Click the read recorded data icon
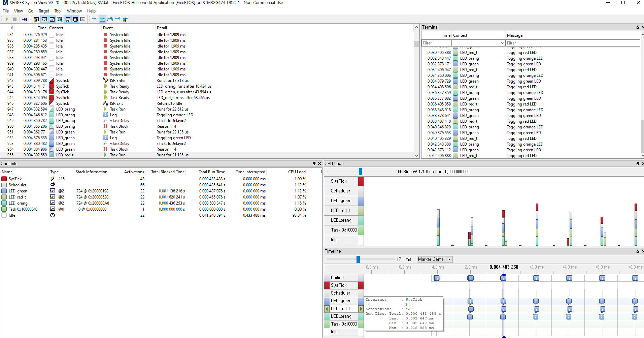This screenshot has height=338, width=644. 25,19
